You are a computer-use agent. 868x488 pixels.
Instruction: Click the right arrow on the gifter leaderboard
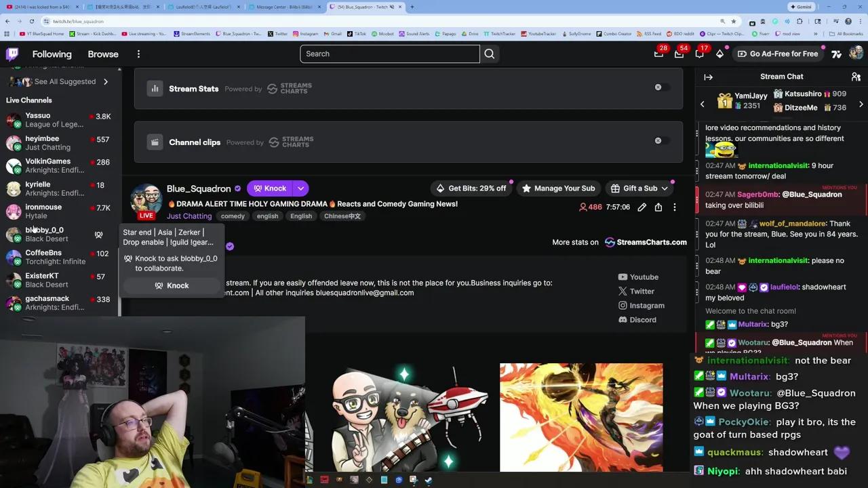tap(861, 104)
